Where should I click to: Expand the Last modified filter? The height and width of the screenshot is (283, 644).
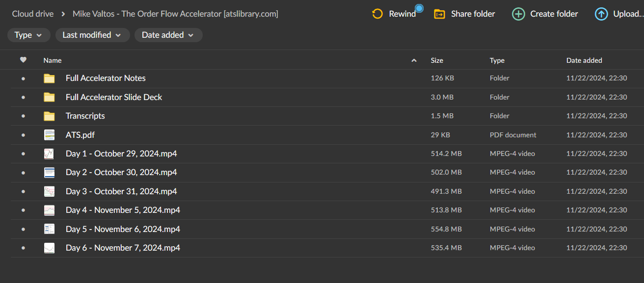[x=92, y=35]
